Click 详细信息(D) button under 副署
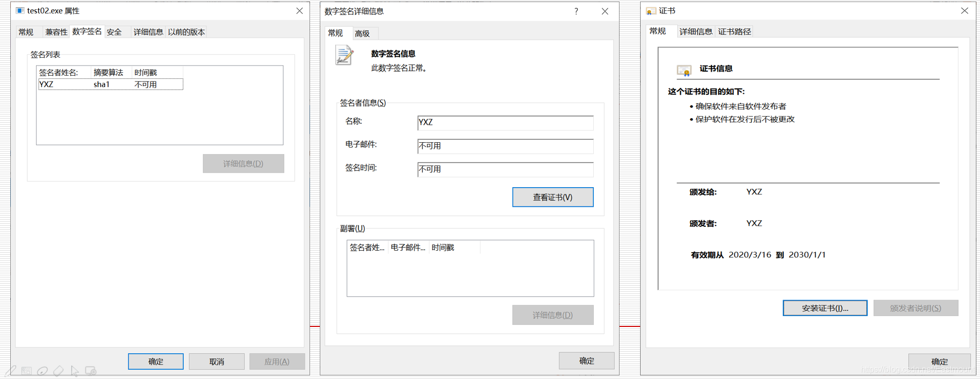 553,315
